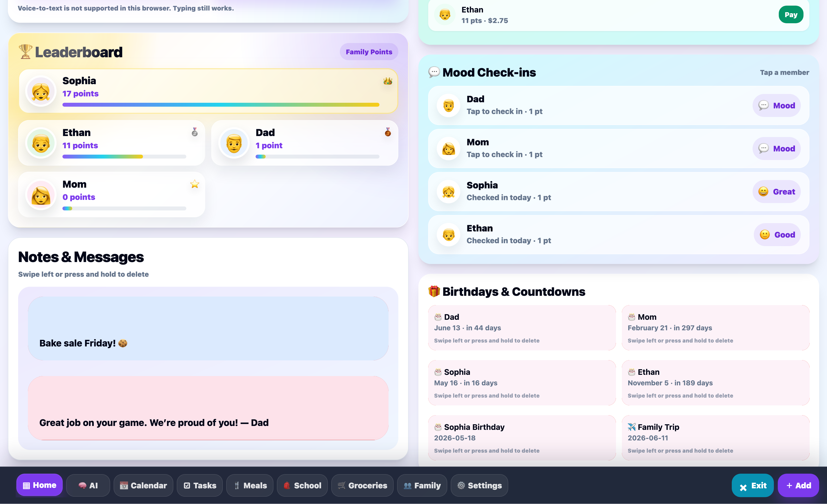
Task: Click the '0 points' text
Action: coord(79,197)
